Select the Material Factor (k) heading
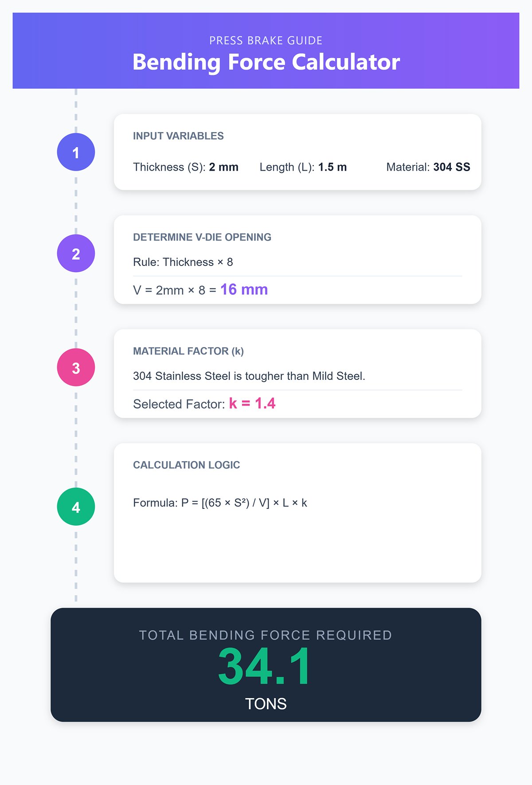532x785 pixels. (x=188, y=351)
